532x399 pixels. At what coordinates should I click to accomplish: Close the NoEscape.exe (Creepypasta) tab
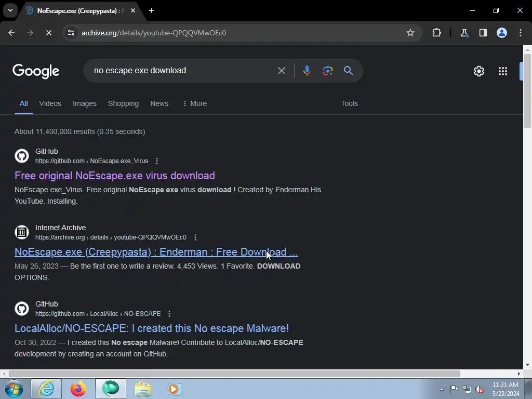point(133,10)
